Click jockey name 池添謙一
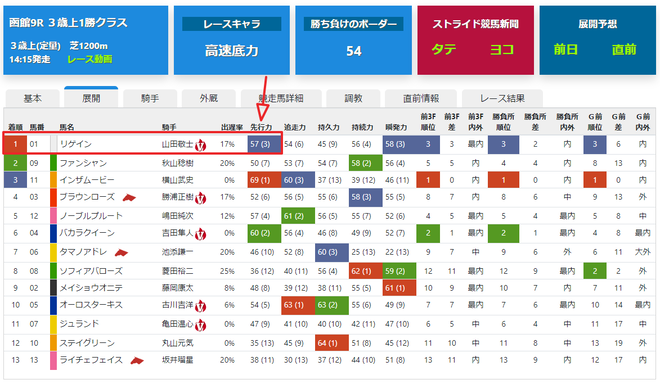Screen dimensions: 660x384 pyautogui.click(x=178, y=252)
